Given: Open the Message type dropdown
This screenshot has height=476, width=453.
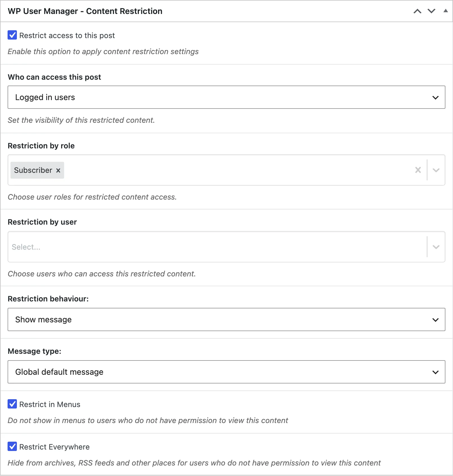Looking at the screenshot, I should coord(226,372).
